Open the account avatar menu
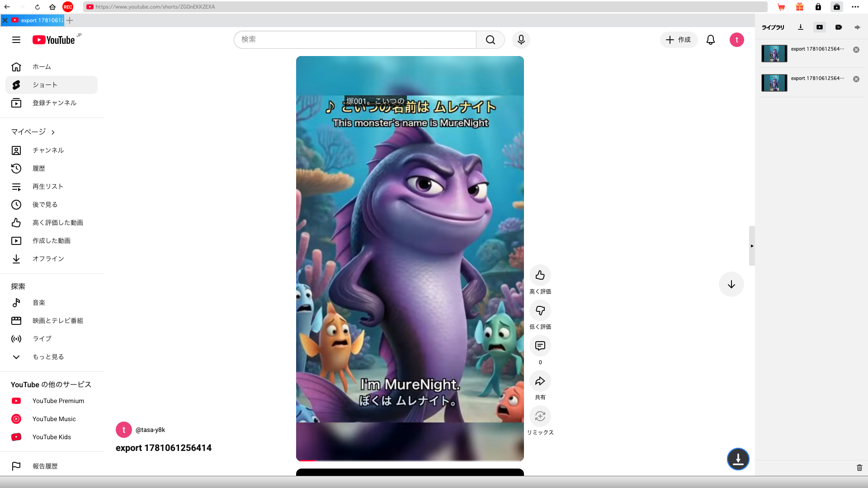The image size is (868, 488). 737,40
